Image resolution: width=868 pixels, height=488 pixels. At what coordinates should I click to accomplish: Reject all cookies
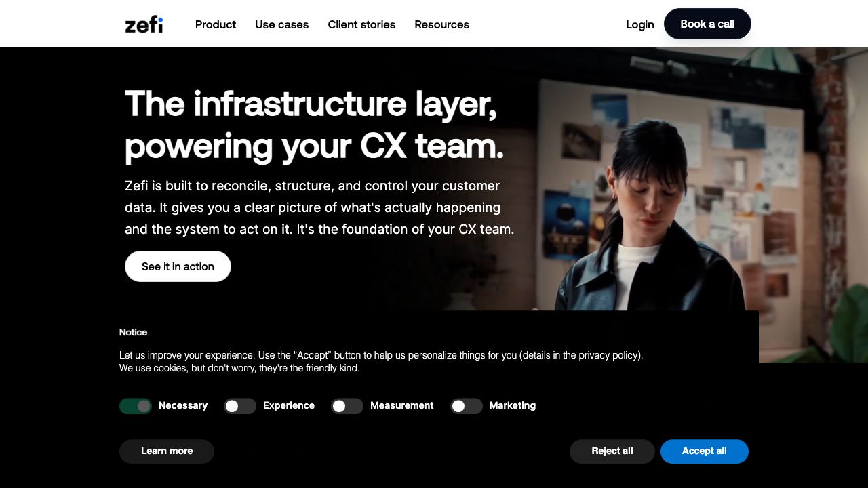[612, 451]
